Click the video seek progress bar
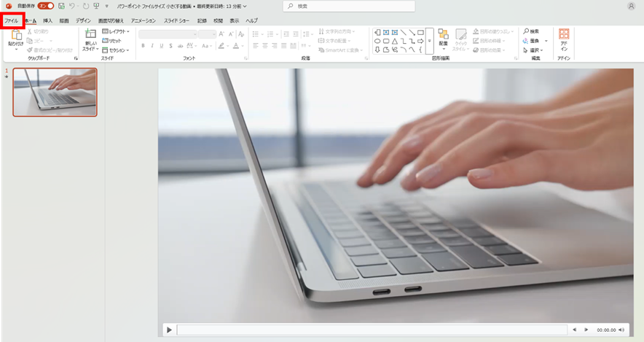Image resolution: width=644 pixels, height=342 pixels. click(x=372, y=330)
